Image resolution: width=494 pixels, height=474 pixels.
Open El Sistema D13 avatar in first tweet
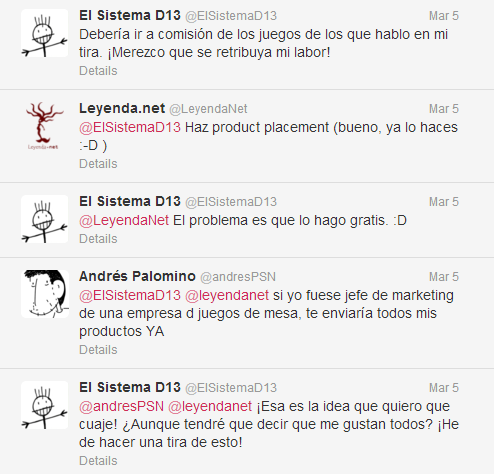[45, 33]
